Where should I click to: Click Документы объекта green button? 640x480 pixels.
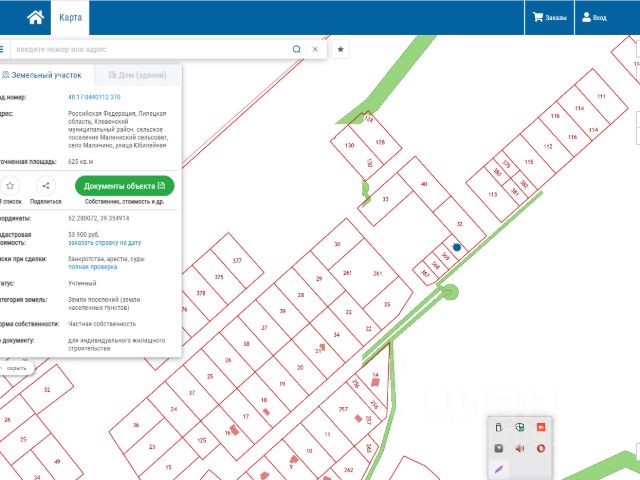124,185
